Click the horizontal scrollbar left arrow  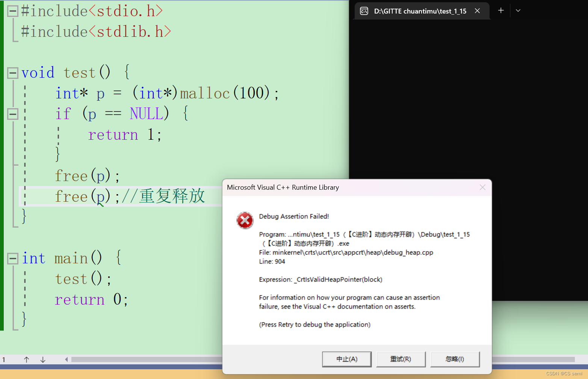point(67,359)
